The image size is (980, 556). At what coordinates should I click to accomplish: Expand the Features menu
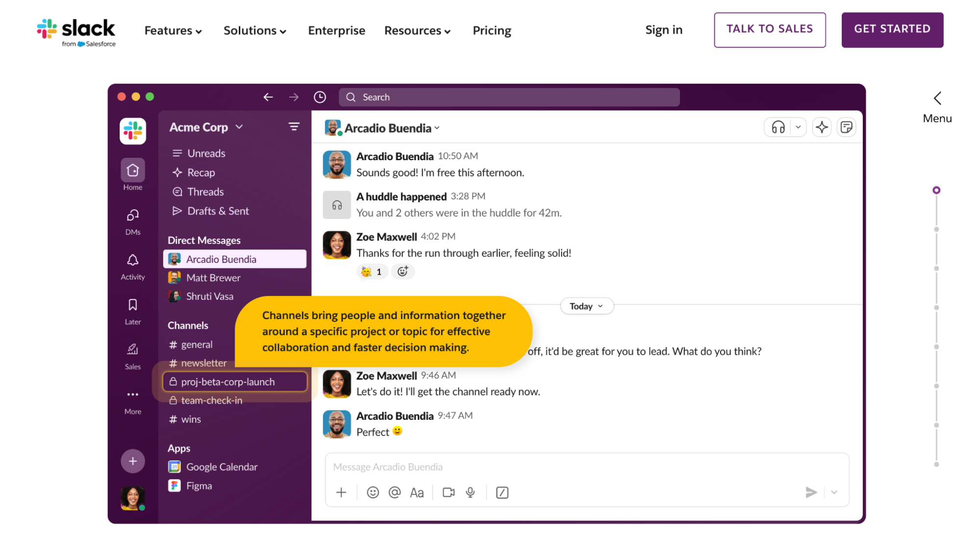(173, 30)
